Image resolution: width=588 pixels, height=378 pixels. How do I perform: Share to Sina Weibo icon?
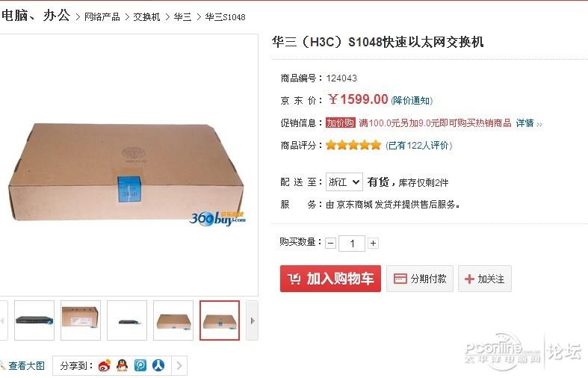pos(105,365)
